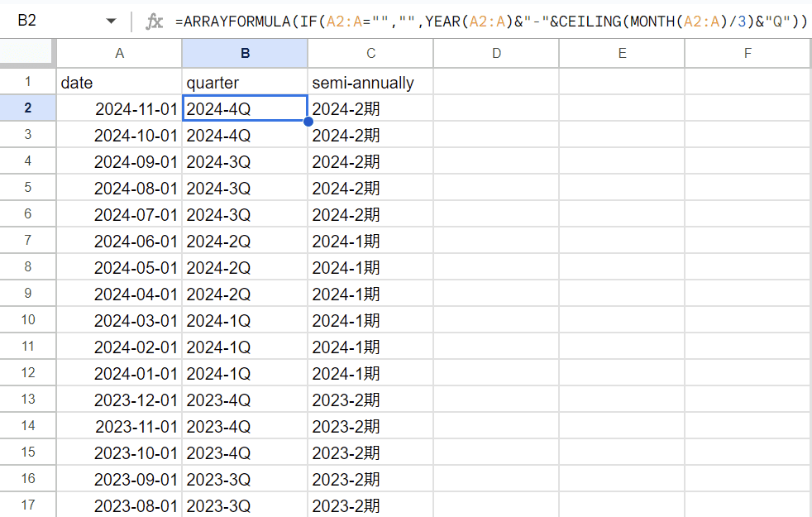
Task: Click inside the formula bar text
Action: 488,22
